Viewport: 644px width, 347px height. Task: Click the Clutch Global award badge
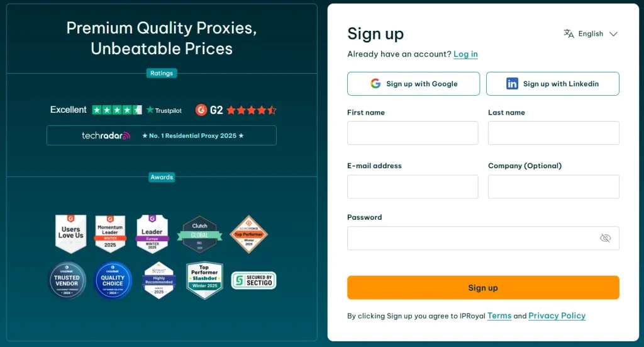click(x=199, y=234)
